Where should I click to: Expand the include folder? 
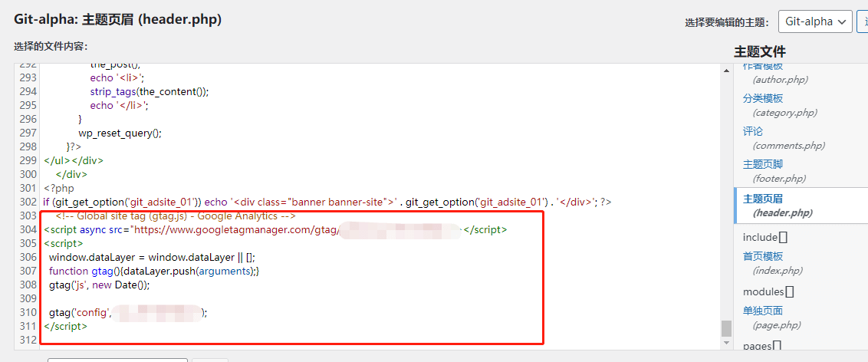[765, 238]
